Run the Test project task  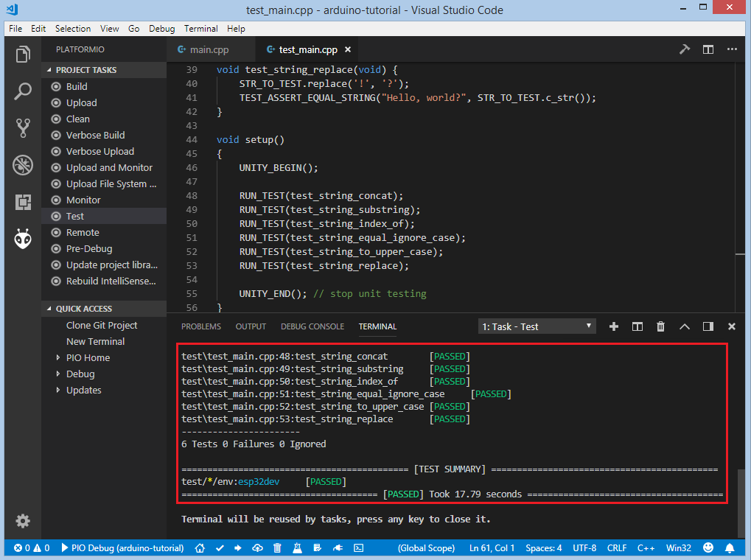(x=104, y=217)
